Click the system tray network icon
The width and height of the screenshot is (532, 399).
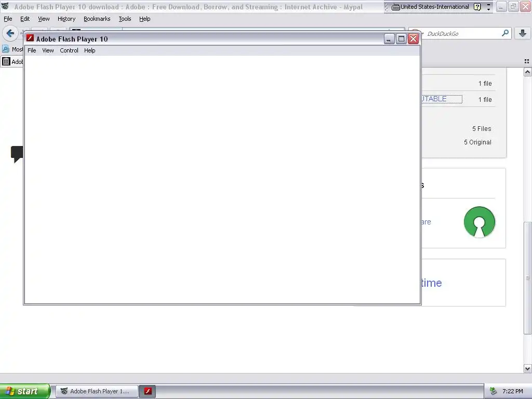[x=494, y=391]
